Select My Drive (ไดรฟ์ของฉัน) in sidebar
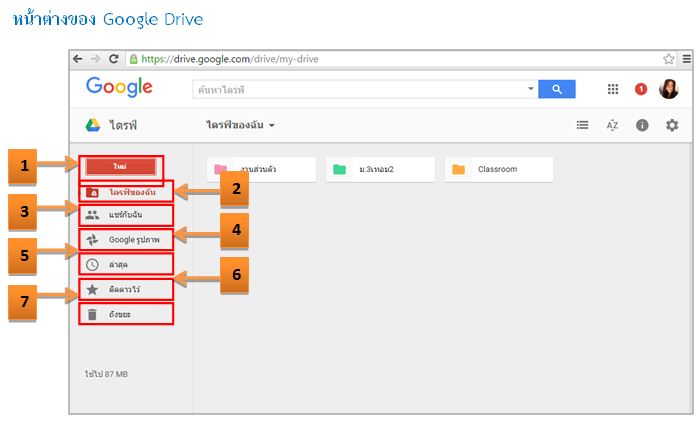This screenshot has width=700, height=421. (x=126, y=192)
